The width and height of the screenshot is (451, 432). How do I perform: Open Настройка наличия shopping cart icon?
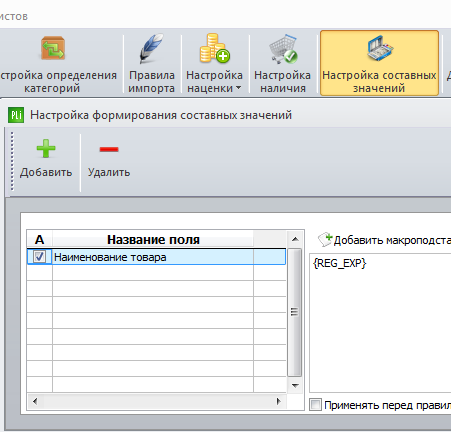(283, 49)
